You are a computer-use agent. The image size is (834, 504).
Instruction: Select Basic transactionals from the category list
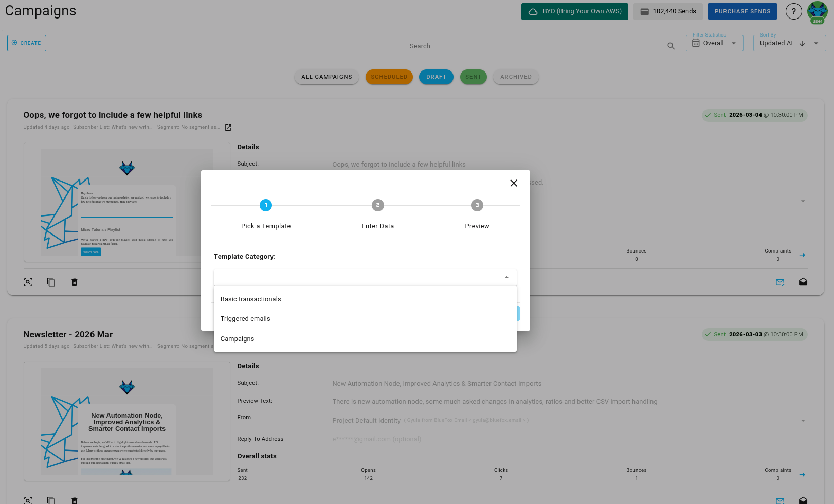[x=250, y=299]
